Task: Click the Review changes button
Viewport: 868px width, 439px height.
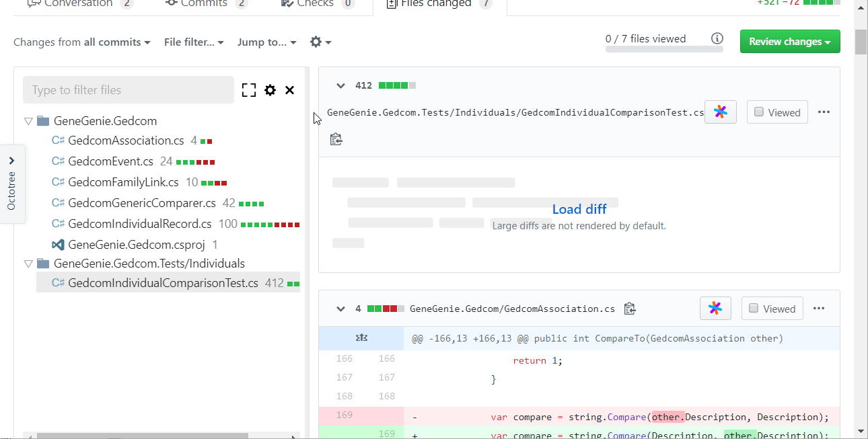Action: 789,42
